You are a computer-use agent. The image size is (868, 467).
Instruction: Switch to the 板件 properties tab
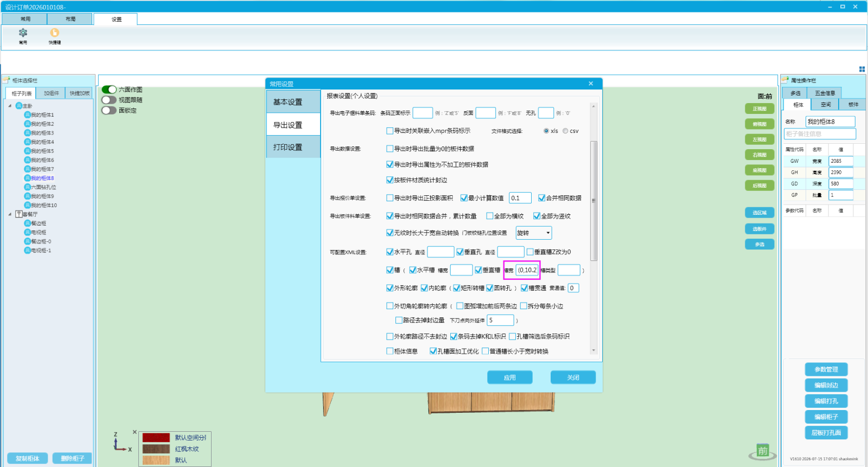coord(853,105)
